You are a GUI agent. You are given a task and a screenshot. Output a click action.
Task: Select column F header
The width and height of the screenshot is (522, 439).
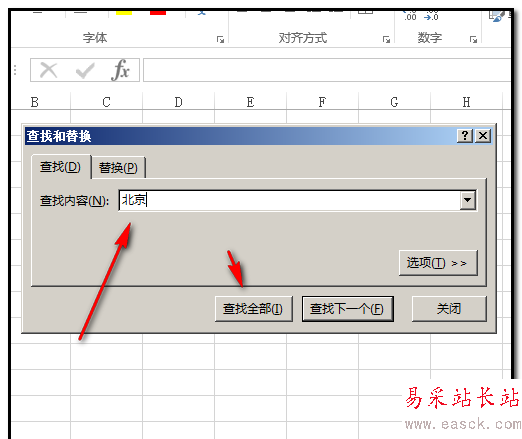[322, 102]
